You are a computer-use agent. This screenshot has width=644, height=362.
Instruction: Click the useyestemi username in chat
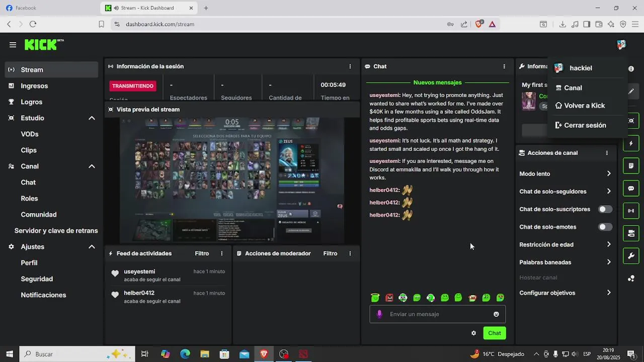click(x=384, y=95)
